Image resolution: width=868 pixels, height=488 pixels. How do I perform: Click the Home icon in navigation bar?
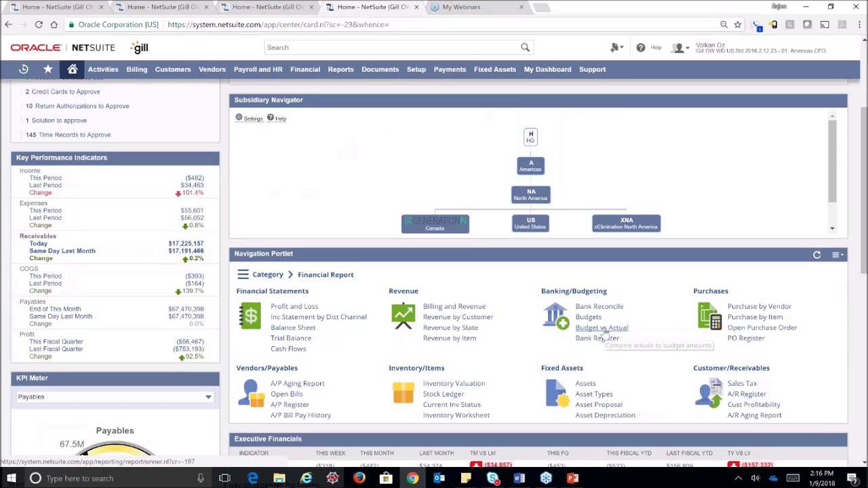point(73,69)
